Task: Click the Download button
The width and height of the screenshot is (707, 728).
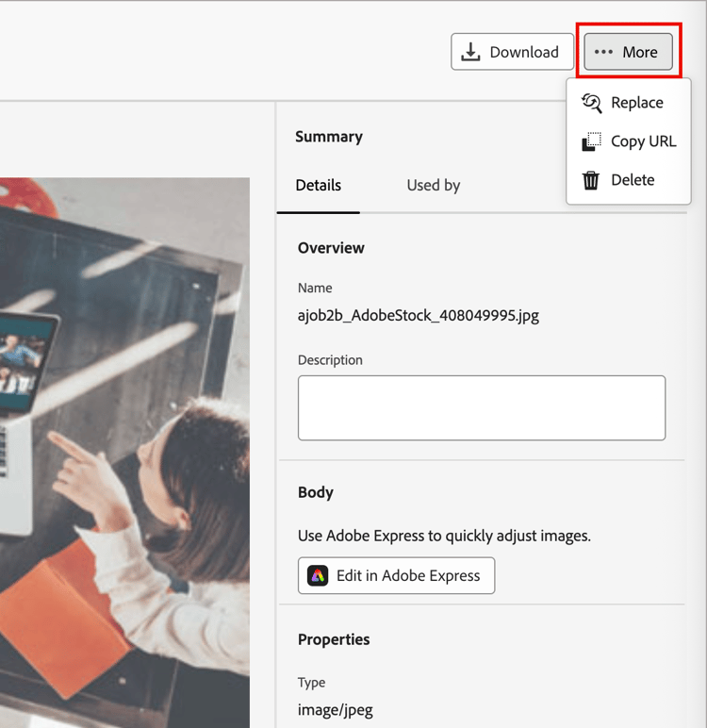Action: [512, 52]
